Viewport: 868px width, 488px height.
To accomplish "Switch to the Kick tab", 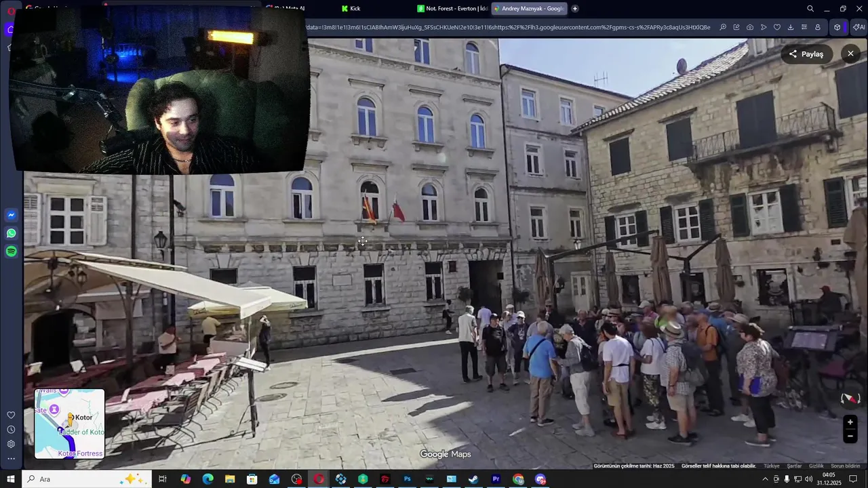I will tap(351, 9).
